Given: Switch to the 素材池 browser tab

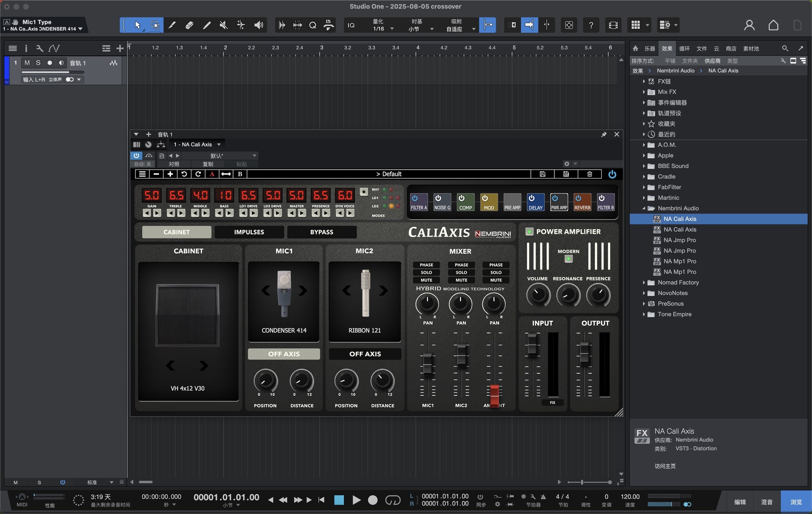Looking at the screenshot, I should (x=751, y=49).
